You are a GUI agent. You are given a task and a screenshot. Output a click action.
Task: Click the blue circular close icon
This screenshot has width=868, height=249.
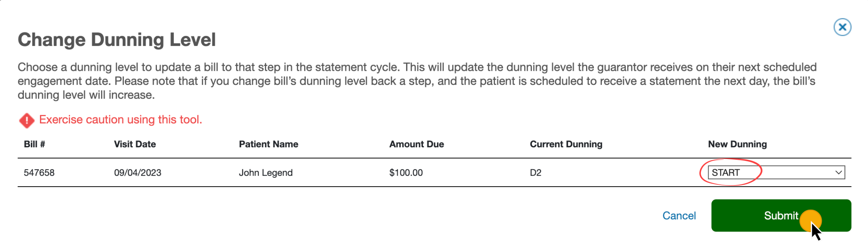tap(842, 27)
